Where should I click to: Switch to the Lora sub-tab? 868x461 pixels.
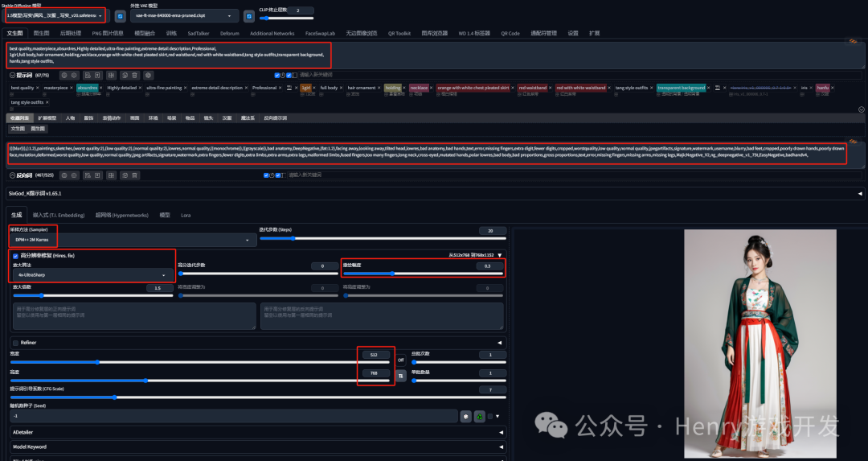(x=186, y=215)
